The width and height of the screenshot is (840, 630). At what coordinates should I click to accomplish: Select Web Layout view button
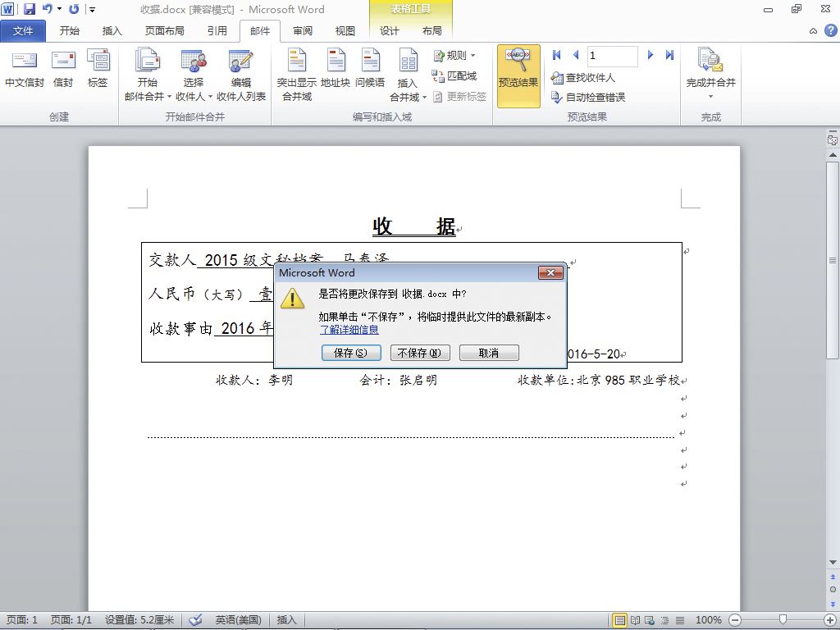tap(650, 620)
